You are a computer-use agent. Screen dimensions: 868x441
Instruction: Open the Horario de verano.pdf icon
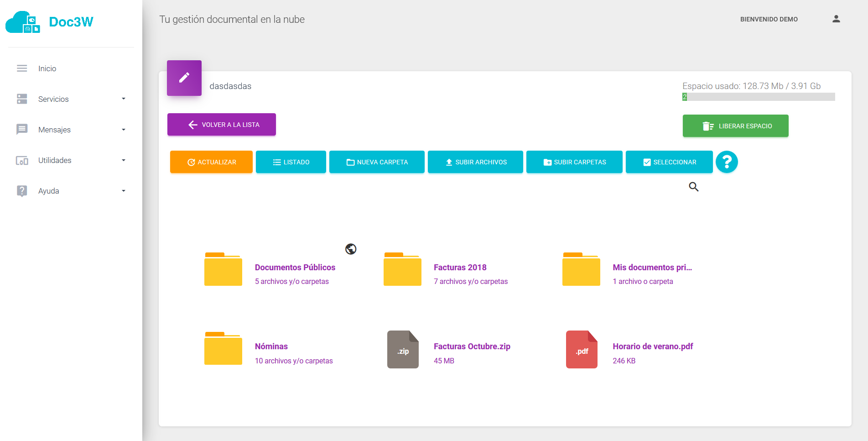pyautogui.click(x=582, y=350)
